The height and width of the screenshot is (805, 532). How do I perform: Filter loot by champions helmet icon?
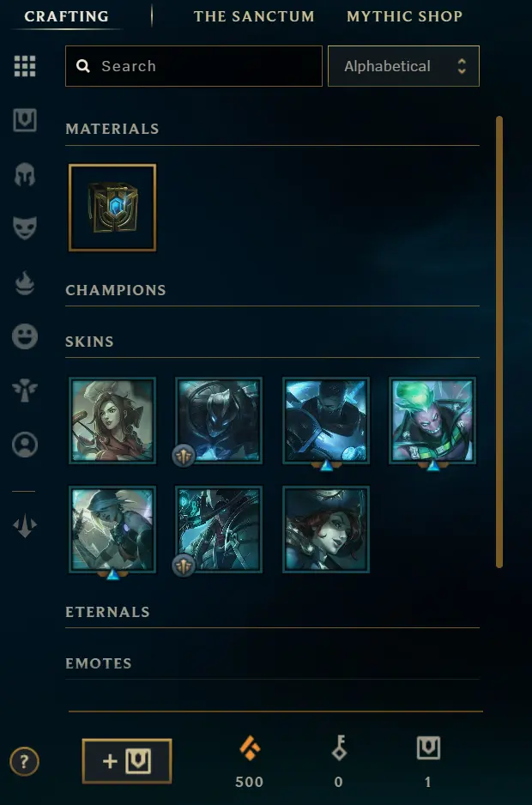tap(25, 174)
